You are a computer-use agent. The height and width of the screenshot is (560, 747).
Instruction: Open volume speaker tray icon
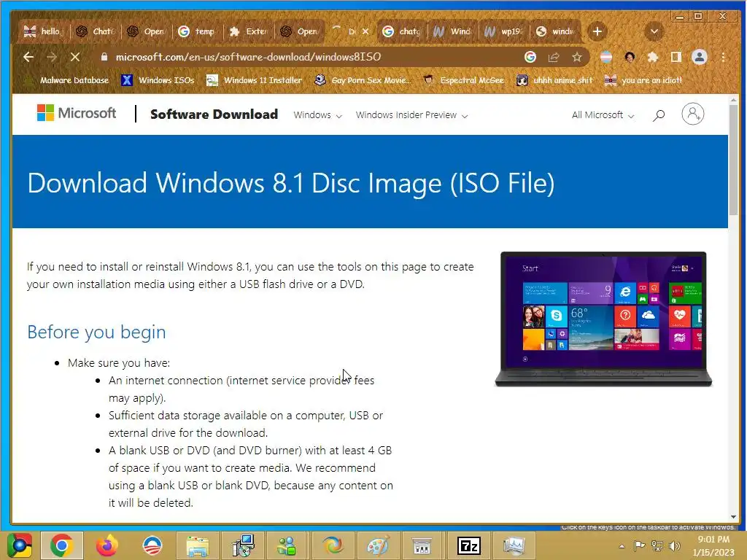674,545
